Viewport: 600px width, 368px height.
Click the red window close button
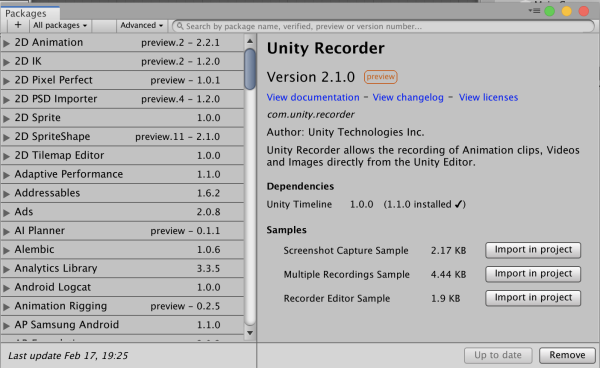pos(584,11)
